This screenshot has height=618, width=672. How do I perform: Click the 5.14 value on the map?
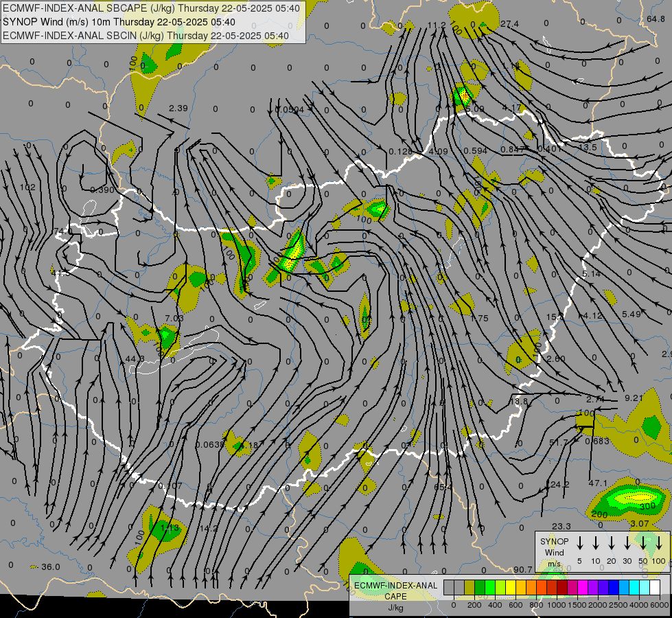point(592,273)
